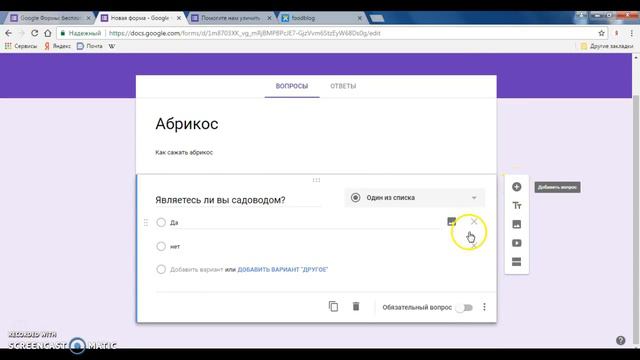Screen dimensions: 640x360
Task: Open the Другие закладки folder
Action: tap(607, 46)
